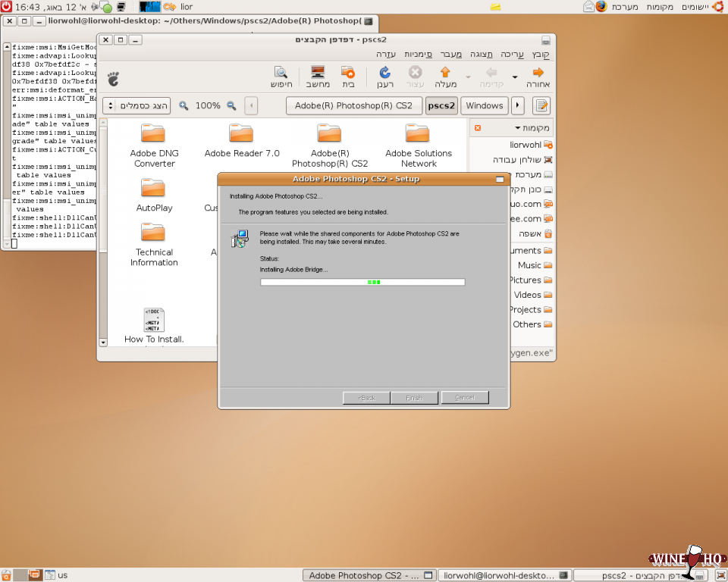This screenshot has width=728, height=582.
Task: Click the window selector icon beside 'us'
Action: [x=50, y=575]
